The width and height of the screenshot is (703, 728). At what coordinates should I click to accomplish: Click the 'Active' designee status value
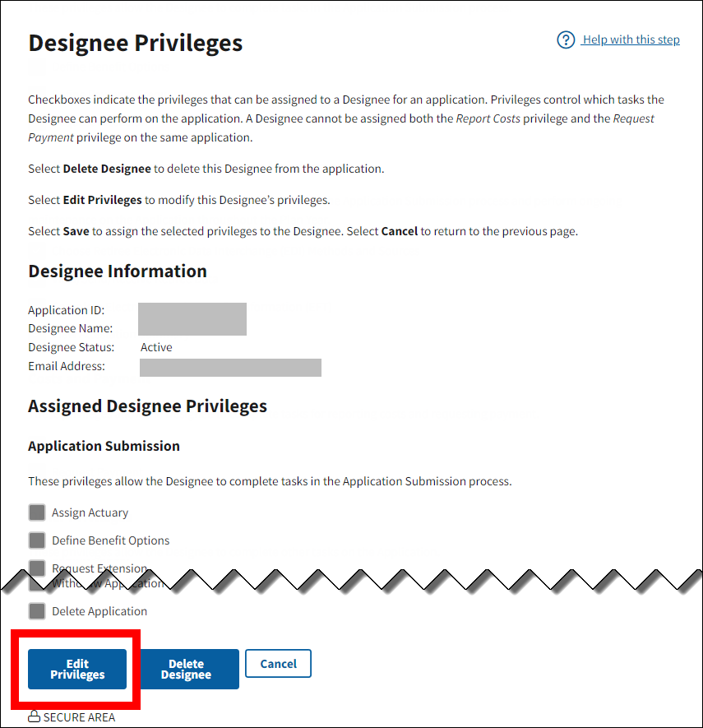156,347
